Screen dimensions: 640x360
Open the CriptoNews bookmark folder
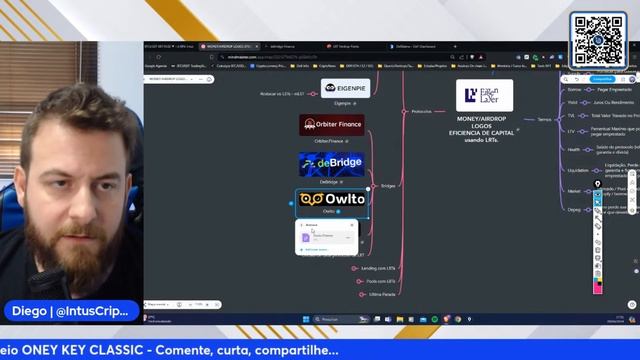coord(324,66)
